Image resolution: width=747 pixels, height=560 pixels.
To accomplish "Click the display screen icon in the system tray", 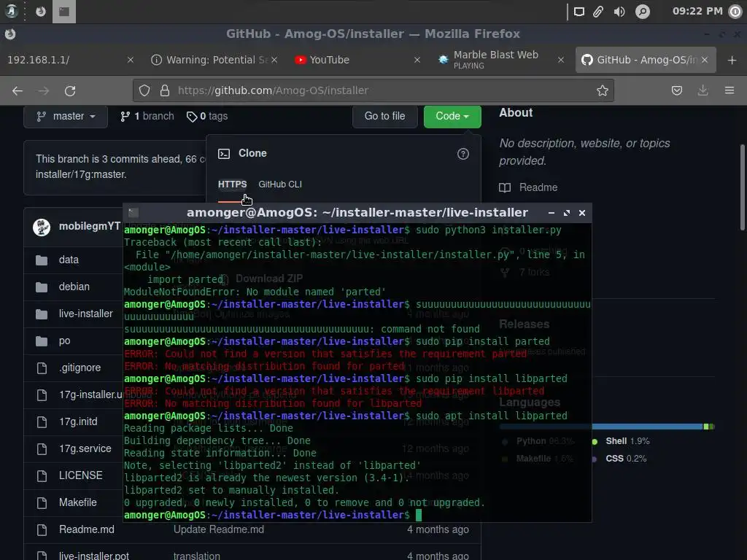I will point(578,12).
